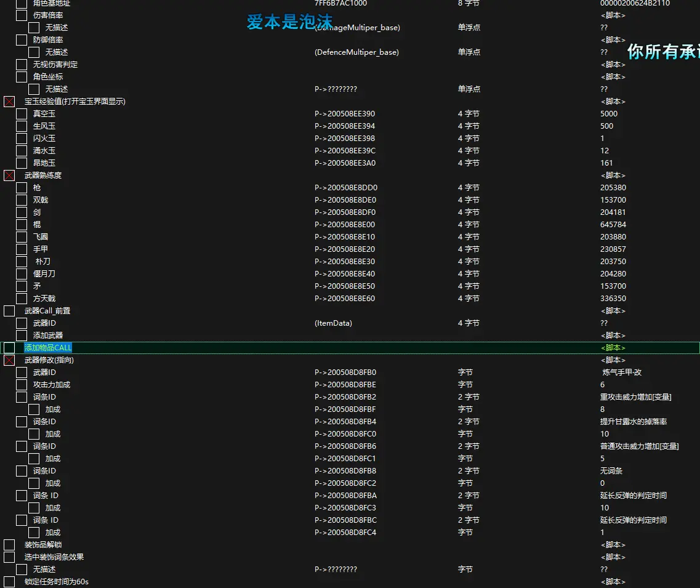
Task: Tick the 生风玉 checkbox
Action: click(x=22, y=126)
